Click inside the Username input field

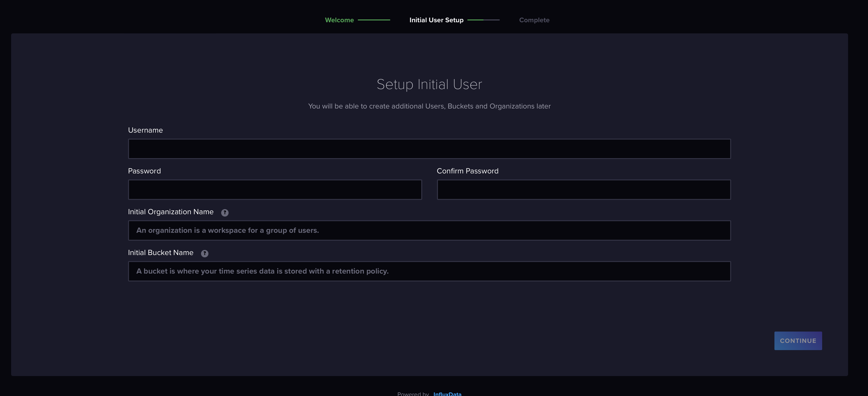tap(429, 148)
